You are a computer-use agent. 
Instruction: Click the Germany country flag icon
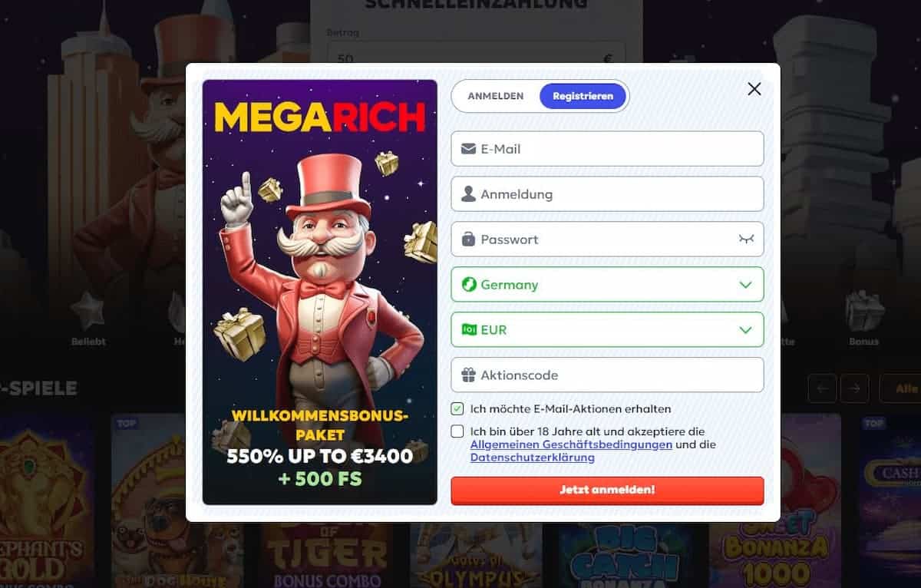[x=468, y=285]
